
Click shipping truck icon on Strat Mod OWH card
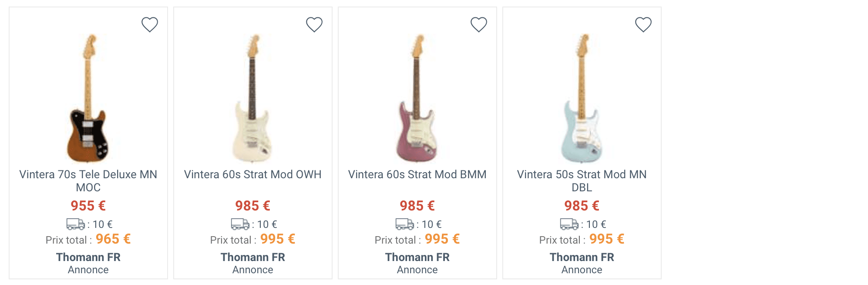(240, 224)
